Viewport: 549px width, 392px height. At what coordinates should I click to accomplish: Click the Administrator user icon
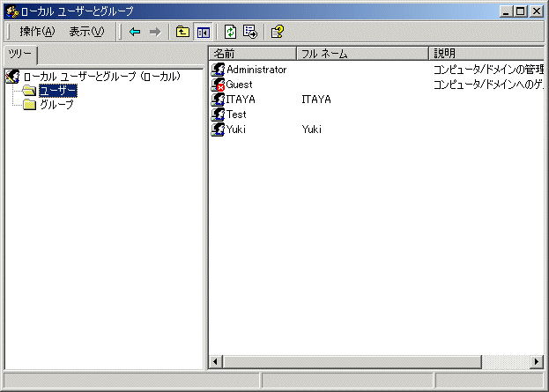(x=218, y=70)
